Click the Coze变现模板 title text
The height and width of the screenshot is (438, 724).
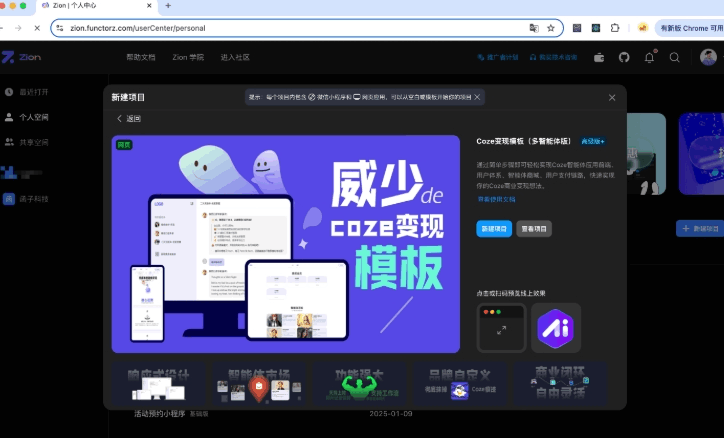pyautogui.click(x=524, y=141)
